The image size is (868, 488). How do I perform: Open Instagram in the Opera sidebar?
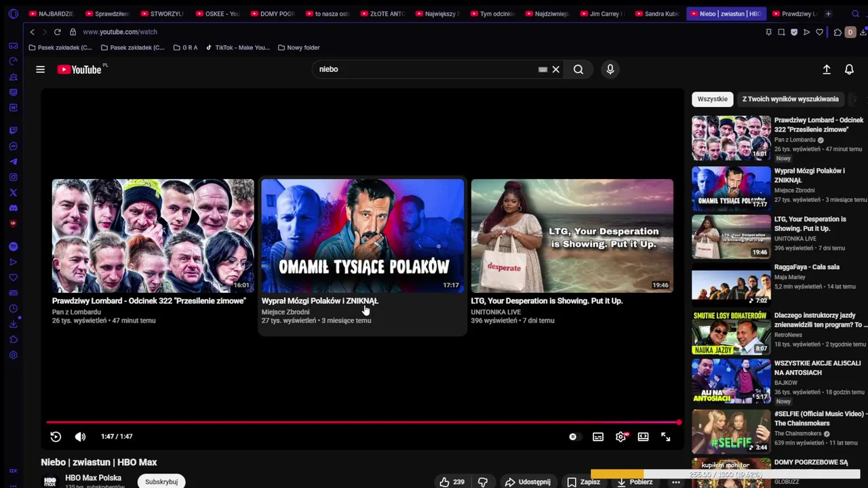point(13,178)
